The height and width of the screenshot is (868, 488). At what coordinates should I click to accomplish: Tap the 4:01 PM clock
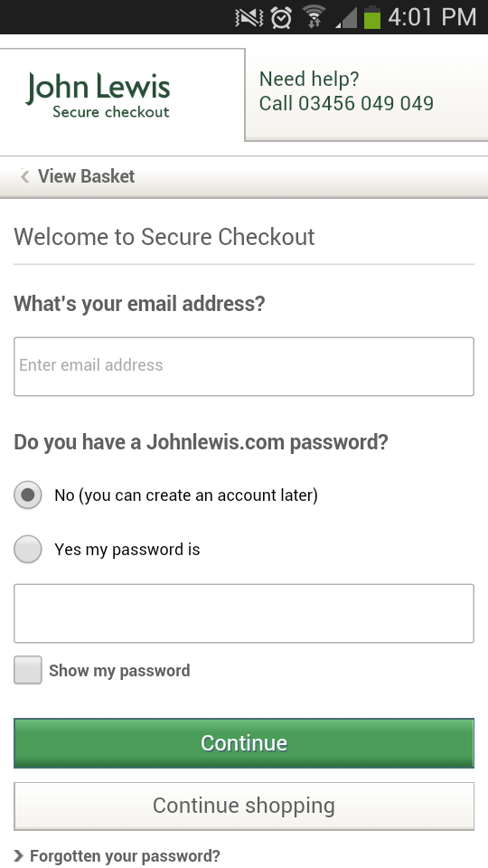432,17
